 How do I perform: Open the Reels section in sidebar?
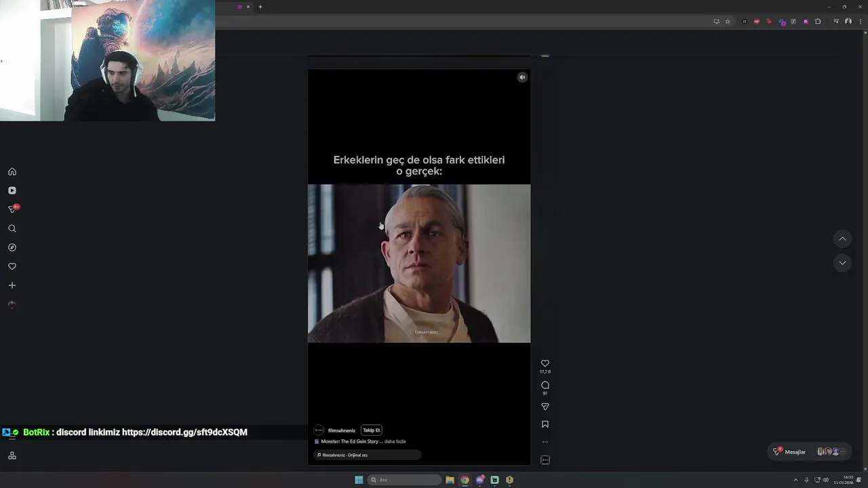click(x=12, y=190)
